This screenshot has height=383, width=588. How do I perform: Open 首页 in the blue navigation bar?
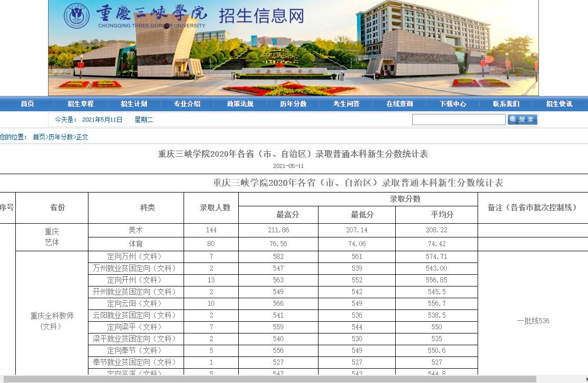click(x=28, y=104)
